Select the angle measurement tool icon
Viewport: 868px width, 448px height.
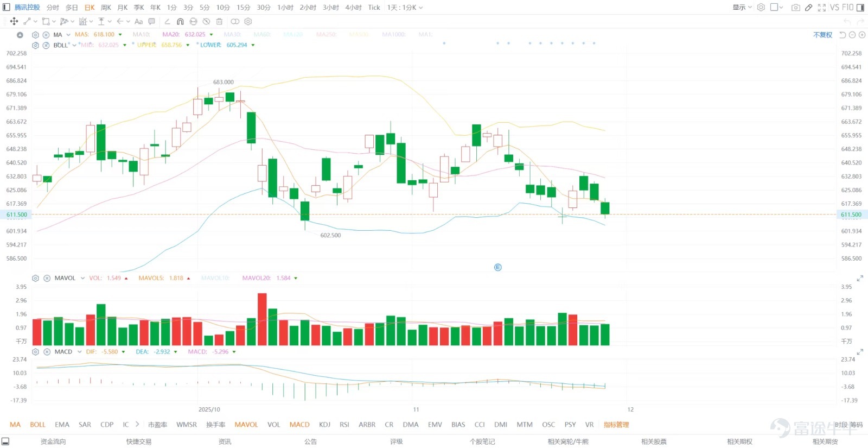(x=167, y=22)
